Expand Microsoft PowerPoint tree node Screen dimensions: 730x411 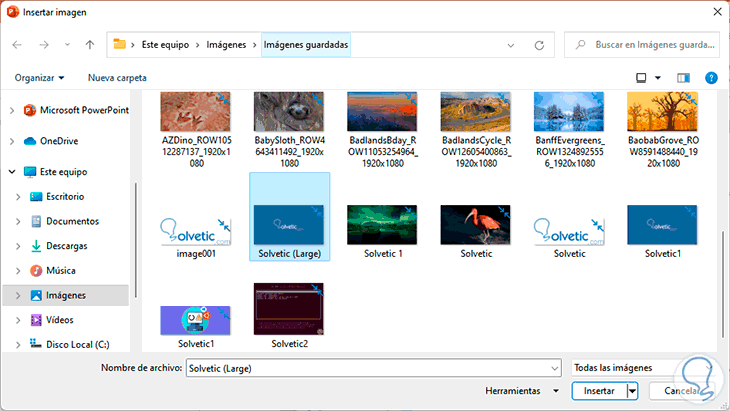(x=12, y=110)
